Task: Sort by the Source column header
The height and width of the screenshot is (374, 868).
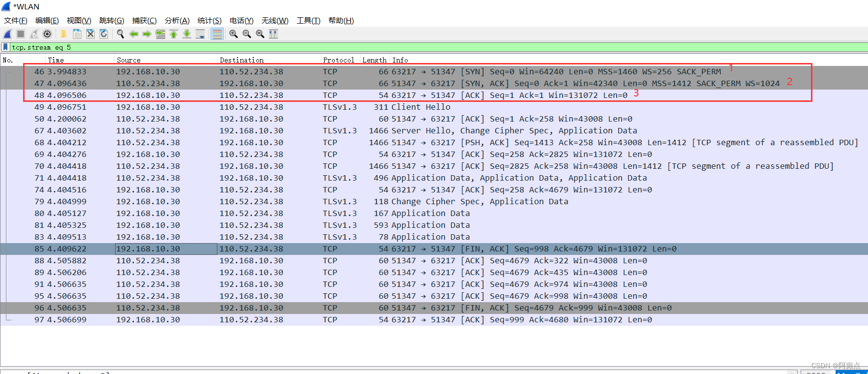Action: (166, 60)
